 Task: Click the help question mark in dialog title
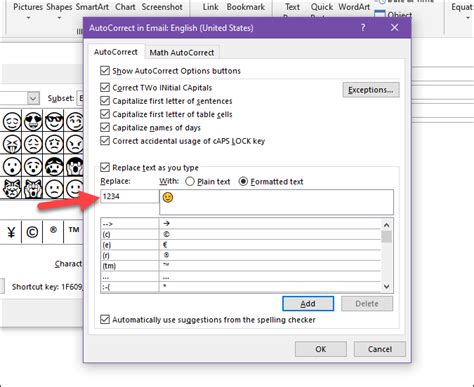[x=363, y=28]
